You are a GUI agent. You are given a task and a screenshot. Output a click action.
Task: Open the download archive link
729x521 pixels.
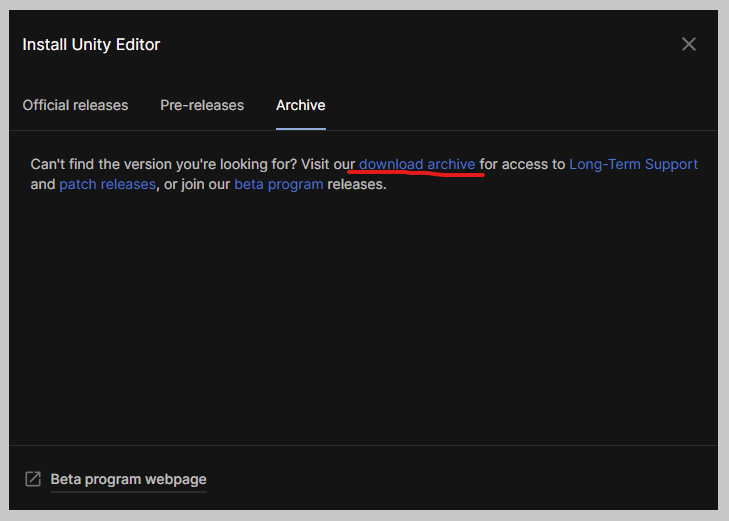(x=417, y=164)
